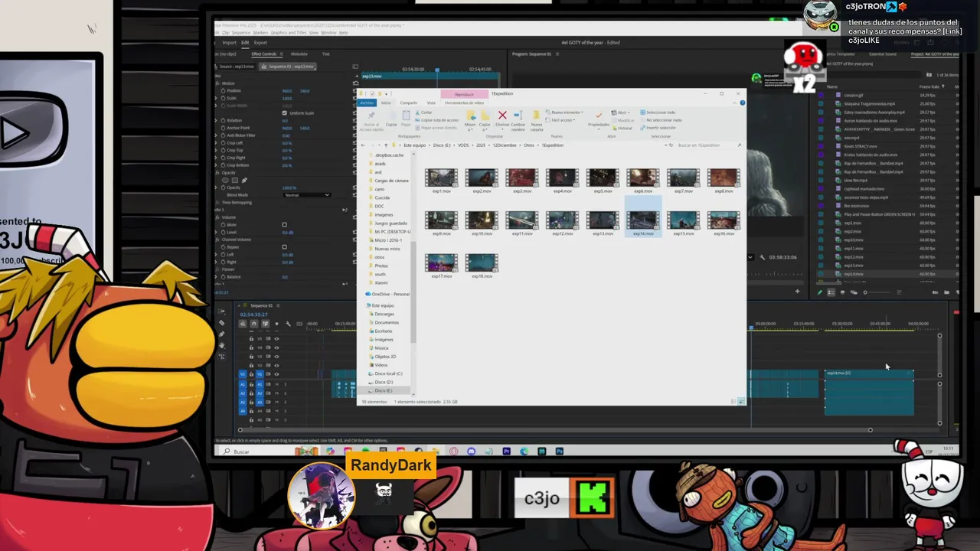Open Microsoft Edge from the taskbar

(x=524, y=452)
